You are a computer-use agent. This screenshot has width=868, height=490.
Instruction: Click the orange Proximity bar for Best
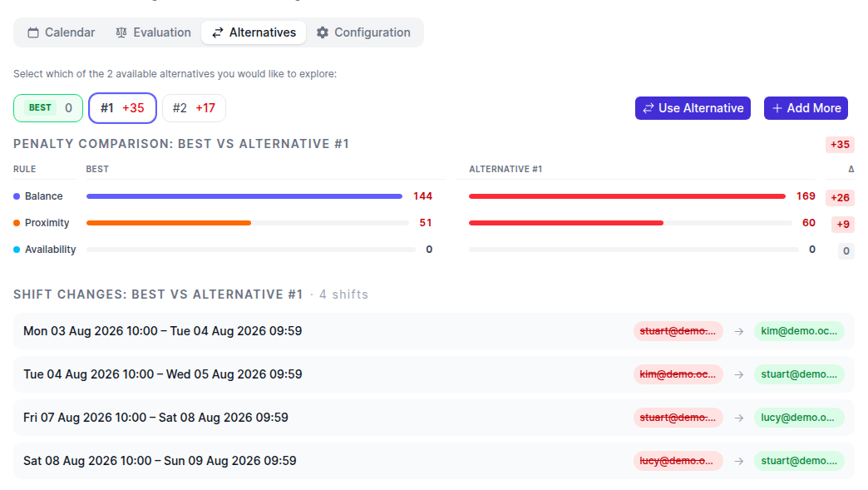(x=169, y=223)
